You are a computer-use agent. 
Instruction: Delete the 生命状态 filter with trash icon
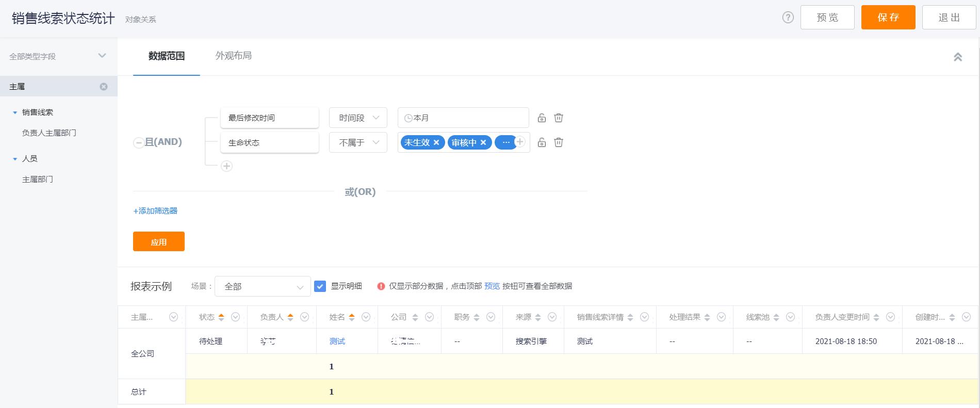coord(559,142)
